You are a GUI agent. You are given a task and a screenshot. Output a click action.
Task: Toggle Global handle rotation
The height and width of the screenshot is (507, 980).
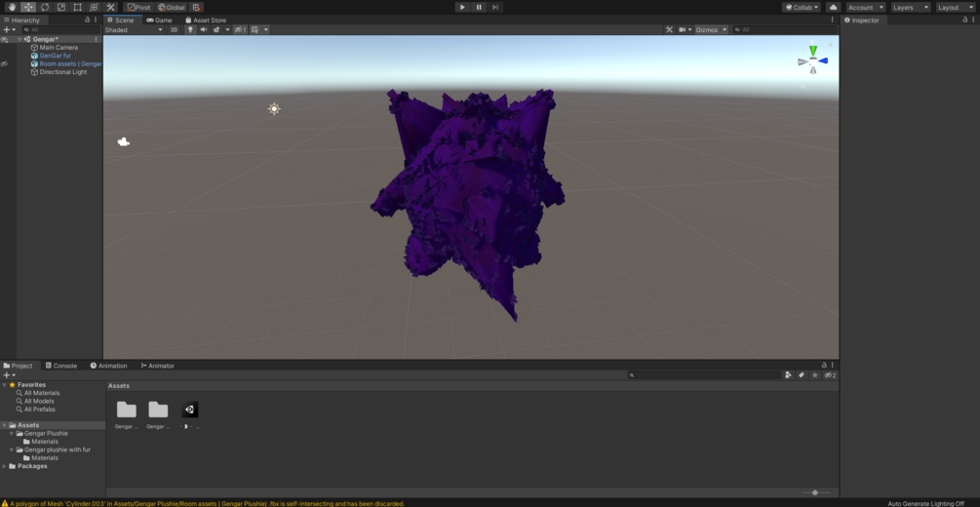[x=172, y=7]
